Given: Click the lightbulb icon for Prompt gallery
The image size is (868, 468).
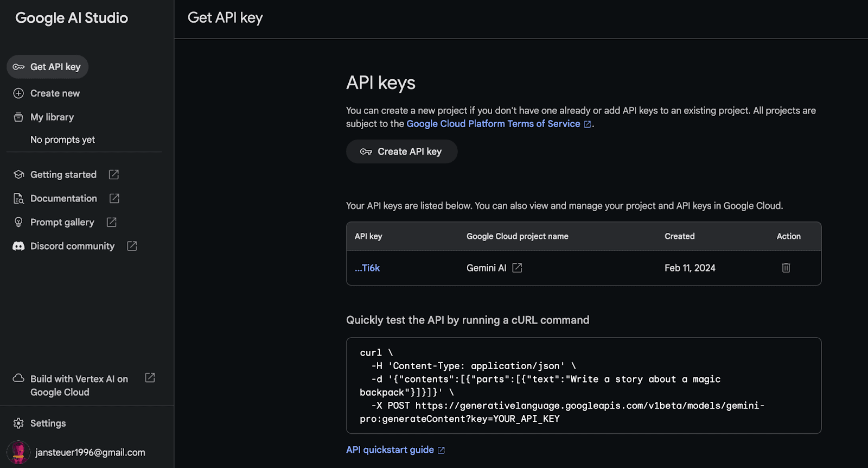Looking at the screenshot, I should [18, 223].
